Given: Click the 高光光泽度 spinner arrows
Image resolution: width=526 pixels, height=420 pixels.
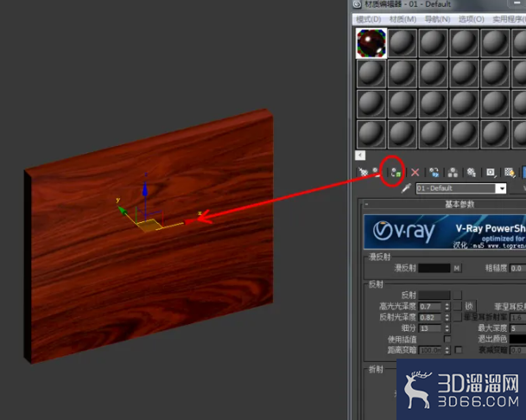Looking at the screenshot, I should 447,307.
